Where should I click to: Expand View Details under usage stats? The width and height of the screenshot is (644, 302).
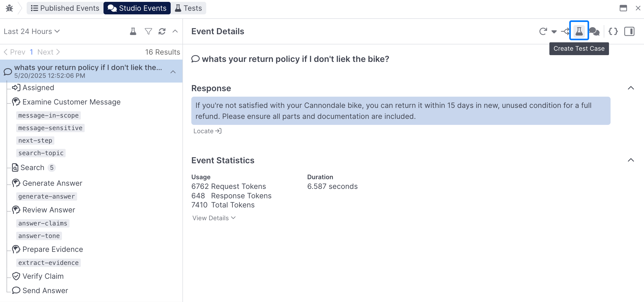(214, 218)
